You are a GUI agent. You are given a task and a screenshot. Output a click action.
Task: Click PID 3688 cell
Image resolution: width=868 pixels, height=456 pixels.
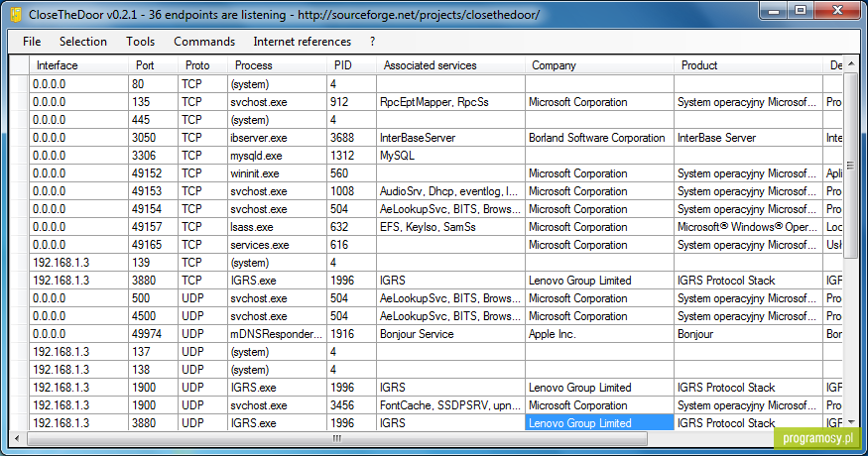(x=351, y=138)
